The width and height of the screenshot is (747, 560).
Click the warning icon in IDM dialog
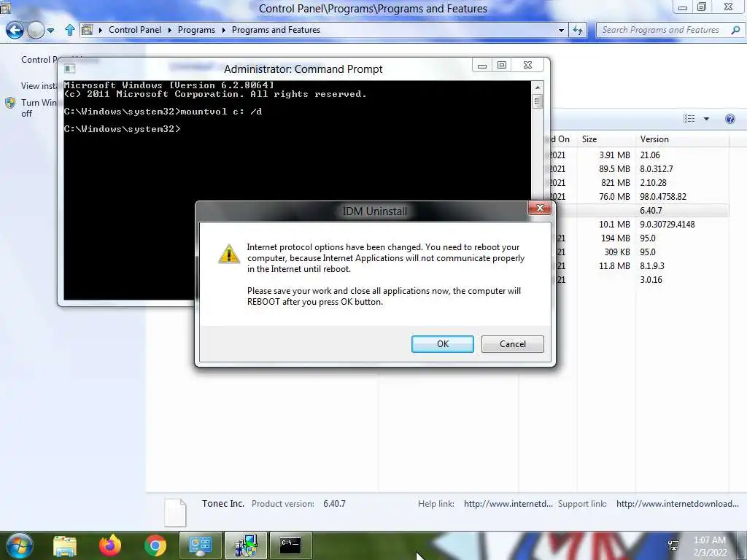point(228,254)
